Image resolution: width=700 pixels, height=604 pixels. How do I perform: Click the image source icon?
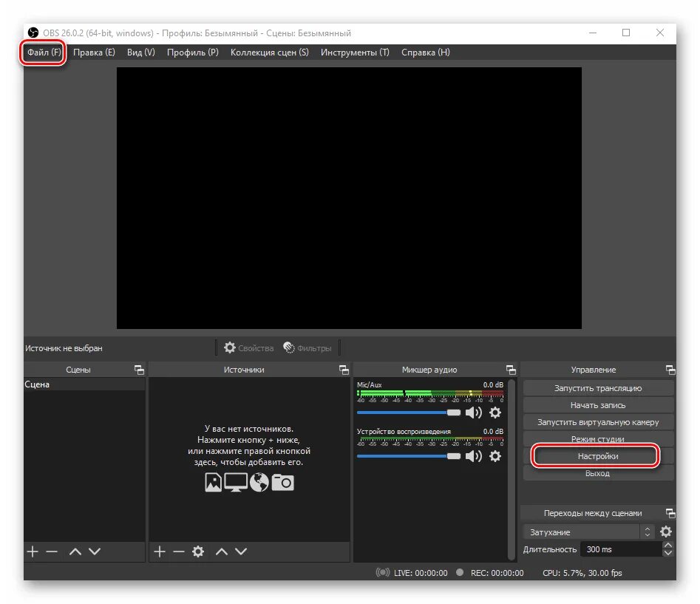pos(214,482)
